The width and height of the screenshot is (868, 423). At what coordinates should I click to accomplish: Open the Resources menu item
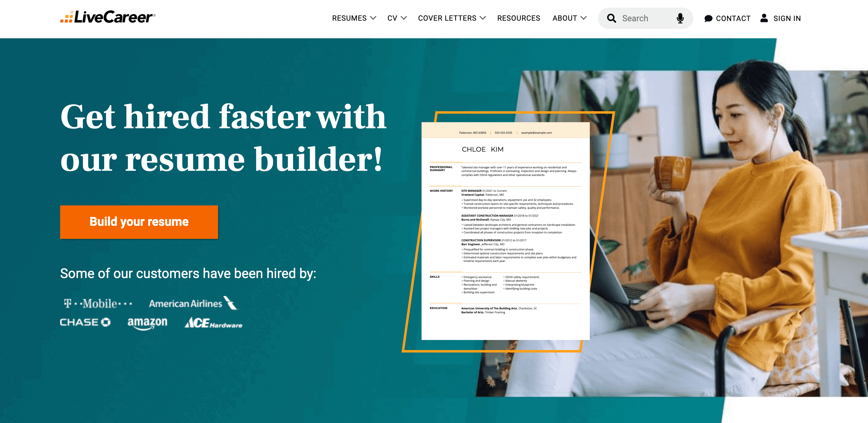[x=519, y=18]
